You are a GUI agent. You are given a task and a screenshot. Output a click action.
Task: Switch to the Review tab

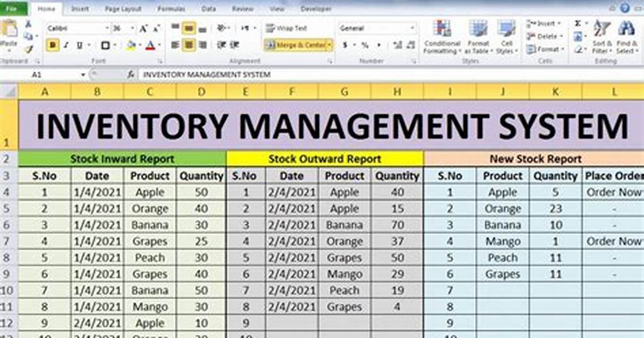242,9
